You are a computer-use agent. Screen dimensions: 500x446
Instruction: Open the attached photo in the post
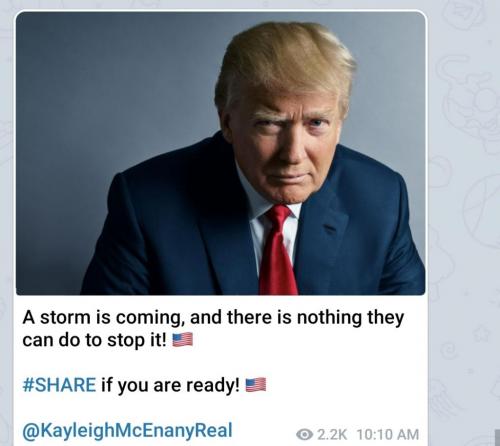221,153
